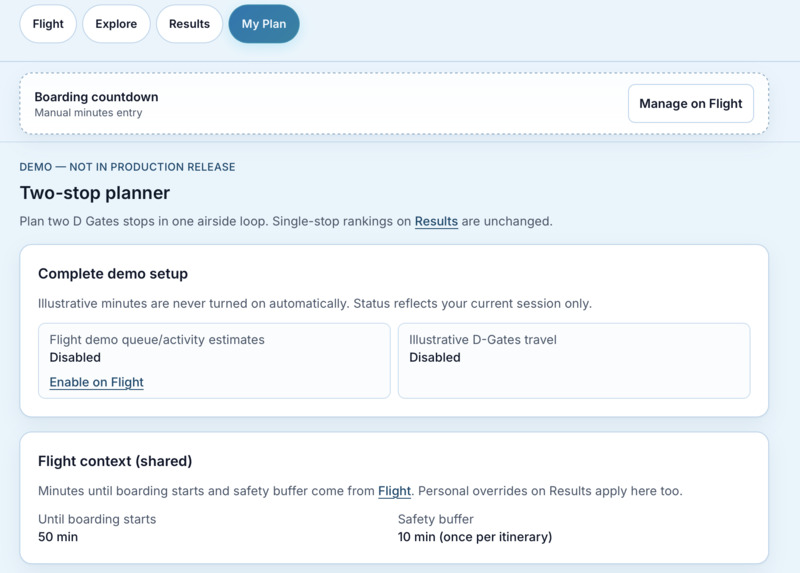
Task: Open the Flight tab
Action: click(x=48, y=24)
